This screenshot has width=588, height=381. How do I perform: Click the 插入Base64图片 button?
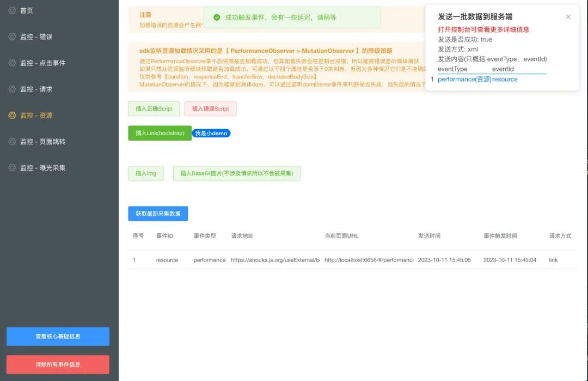(236, 173)
